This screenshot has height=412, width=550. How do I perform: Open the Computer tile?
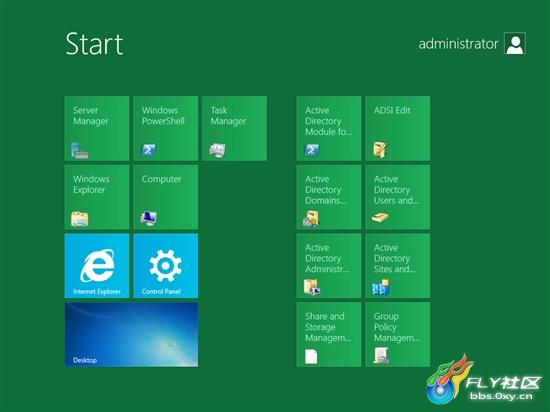[166, 197]
